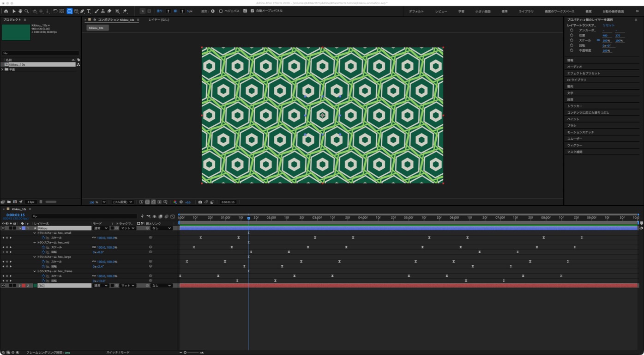The height and width of the screenshot is (355, 644).
Task: Select the Hand tool
Action: [20, 11]
